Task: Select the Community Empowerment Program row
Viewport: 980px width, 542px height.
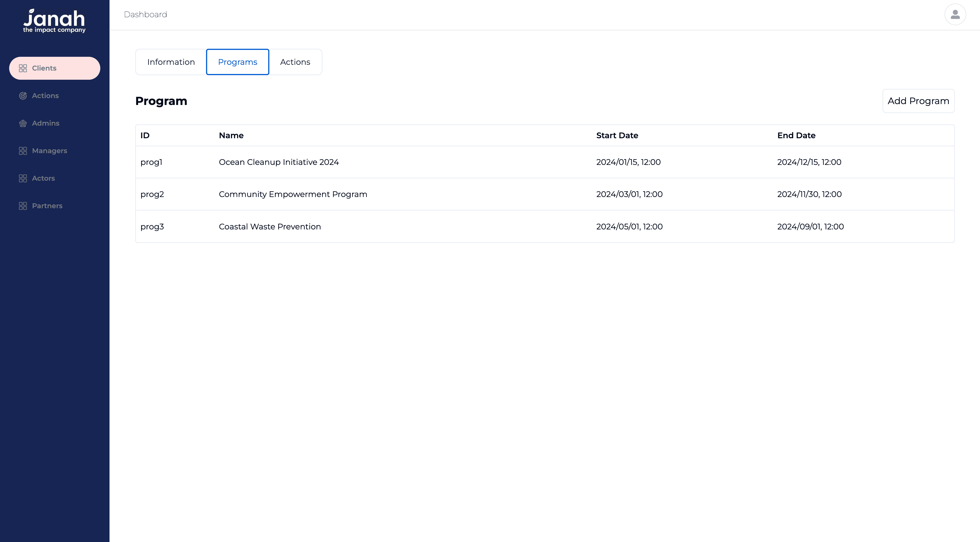Action: pos(293,194)
